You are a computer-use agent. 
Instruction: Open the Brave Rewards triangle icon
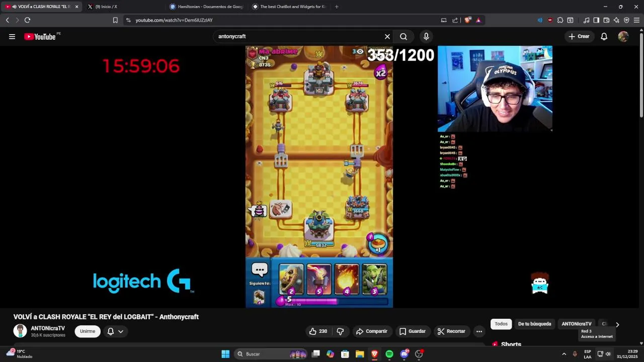478,20
